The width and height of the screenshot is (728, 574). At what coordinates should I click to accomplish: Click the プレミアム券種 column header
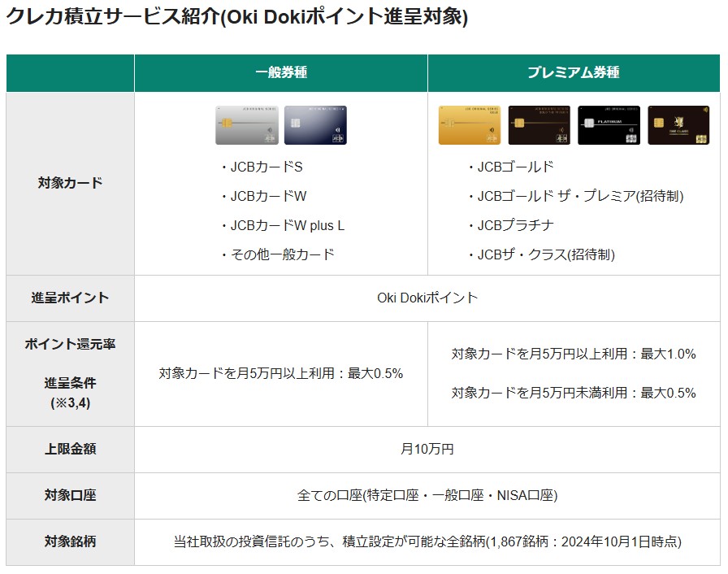point(574,72)
